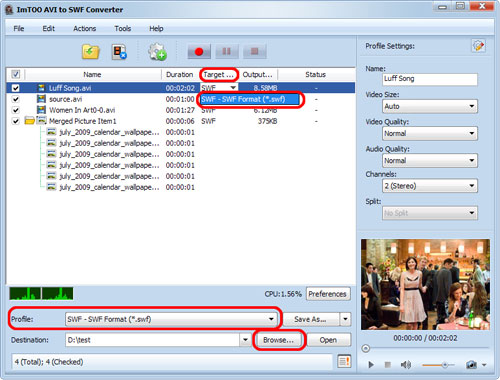
Task: Open the Save As dropdown arrow
Action: 345,319
